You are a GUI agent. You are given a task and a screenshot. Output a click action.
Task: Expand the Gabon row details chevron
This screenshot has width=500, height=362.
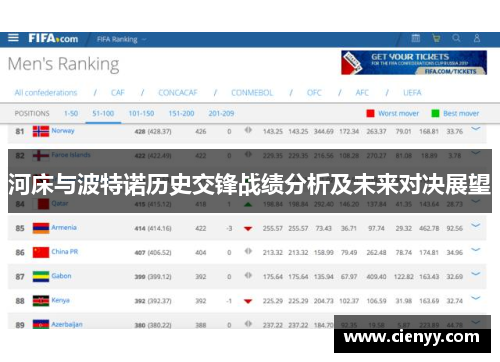pyautogui.click(x=476, y=274)
